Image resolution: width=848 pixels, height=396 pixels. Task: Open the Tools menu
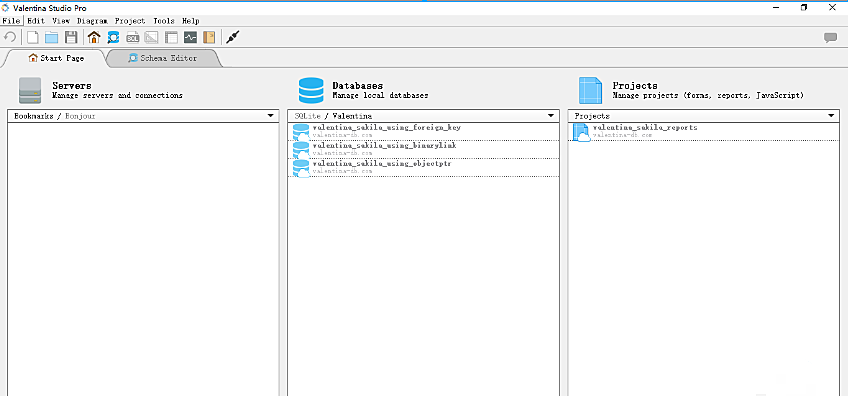click(164, 21)
